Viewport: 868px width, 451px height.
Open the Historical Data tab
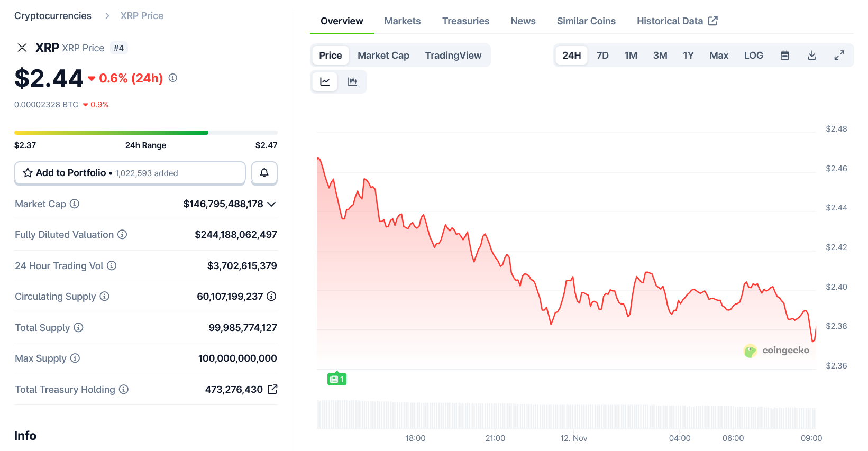tap(677, 21)
